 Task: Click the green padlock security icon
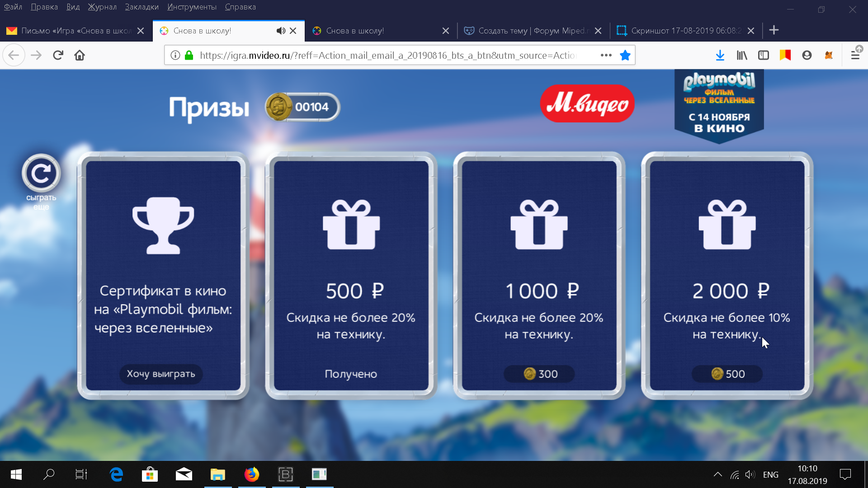189,55
